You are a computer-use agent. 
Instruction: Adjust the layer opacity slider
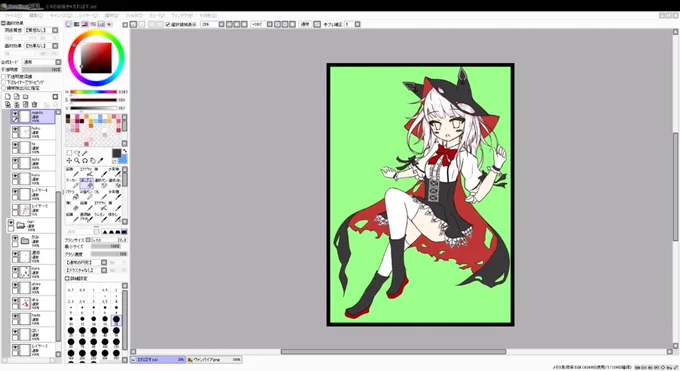[42, 69]
